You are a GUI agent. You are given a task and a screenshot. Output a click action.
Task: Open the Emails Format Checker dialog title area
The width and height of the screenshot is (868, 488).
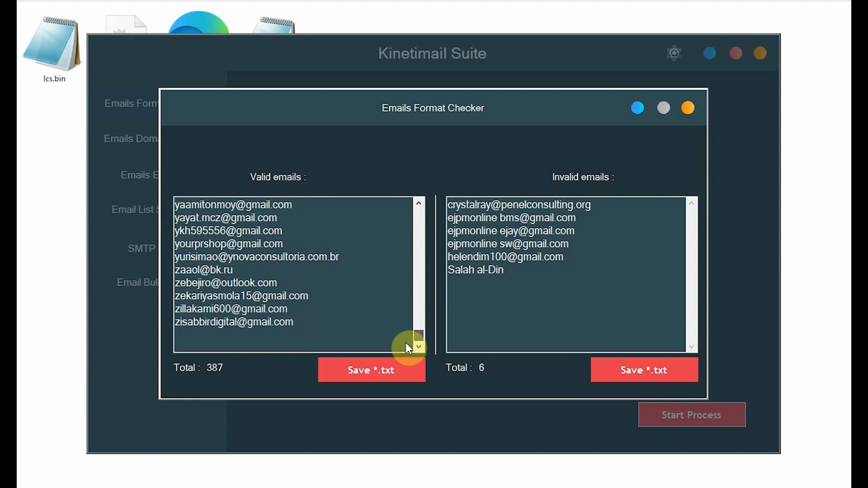coord(432,108)
